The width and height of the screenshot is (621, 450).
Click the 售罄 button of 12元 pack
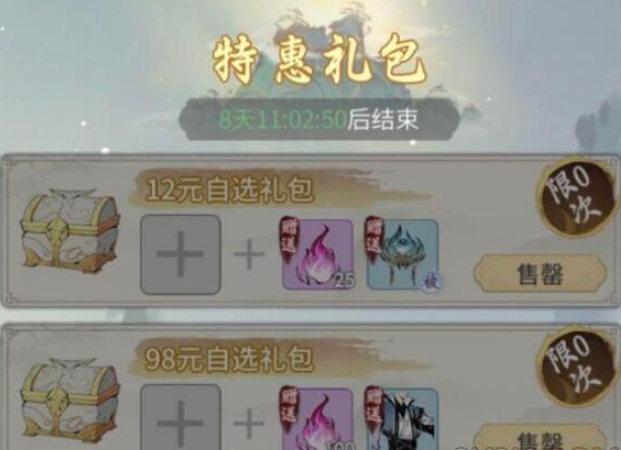pos(540,274)
